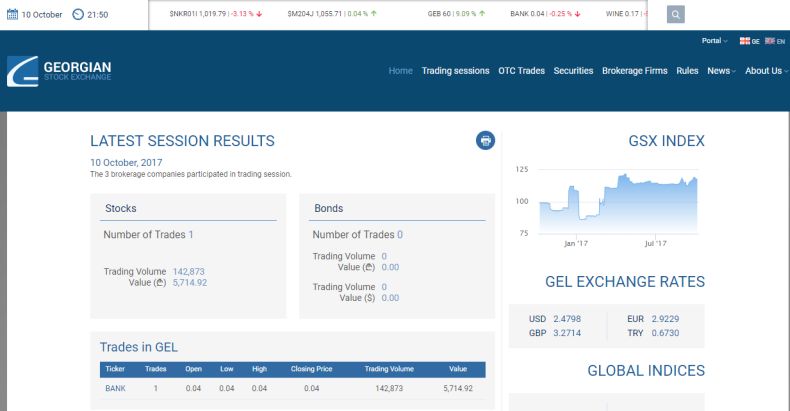790x411 pixels.
Task: Click WINE 0.17 ticker in ribbon
Action: (626, 14)
